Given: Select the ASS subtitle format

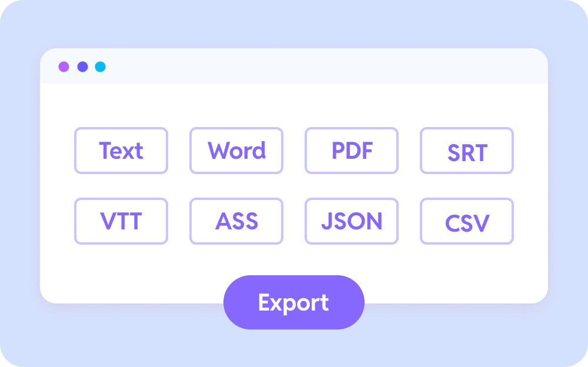Looking at the screenshot, I should [236, 221].
